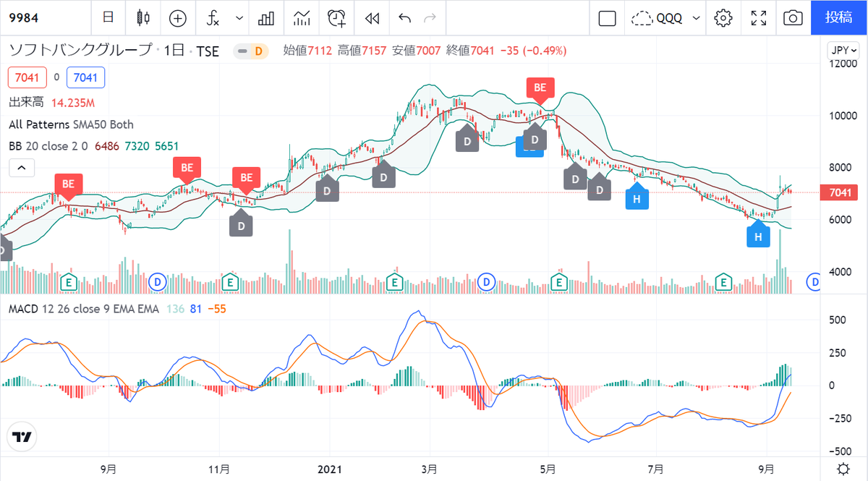
Task: Click the BB upper band value 7320
Action: pos(137,146)
